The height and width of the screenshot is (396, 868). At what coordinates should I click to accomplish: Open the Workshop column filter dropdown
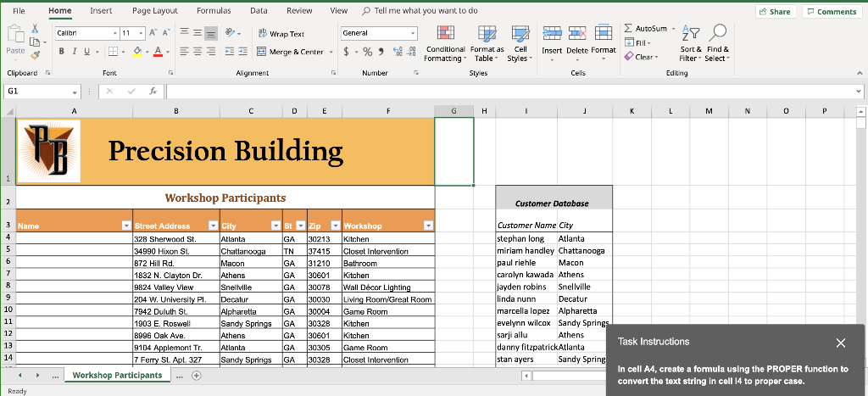(428, 226)
